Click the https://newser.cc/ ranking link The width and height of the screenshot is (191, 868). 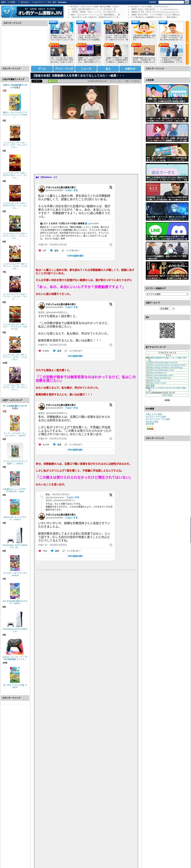tap(157, 373)
